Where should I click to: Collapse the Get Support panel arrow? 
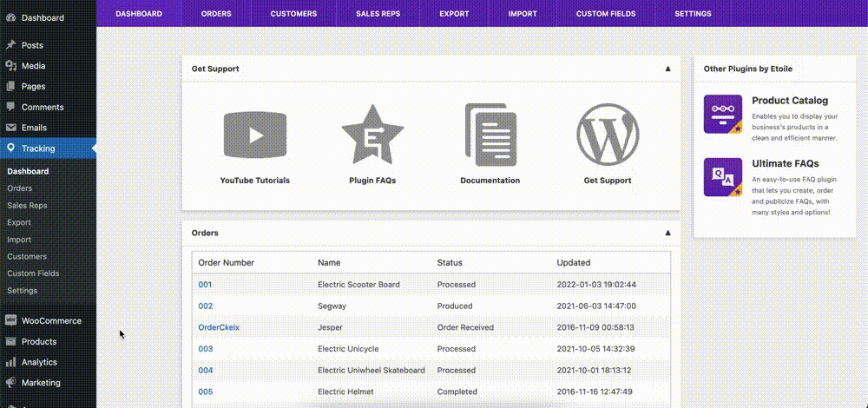coord(667,69)
